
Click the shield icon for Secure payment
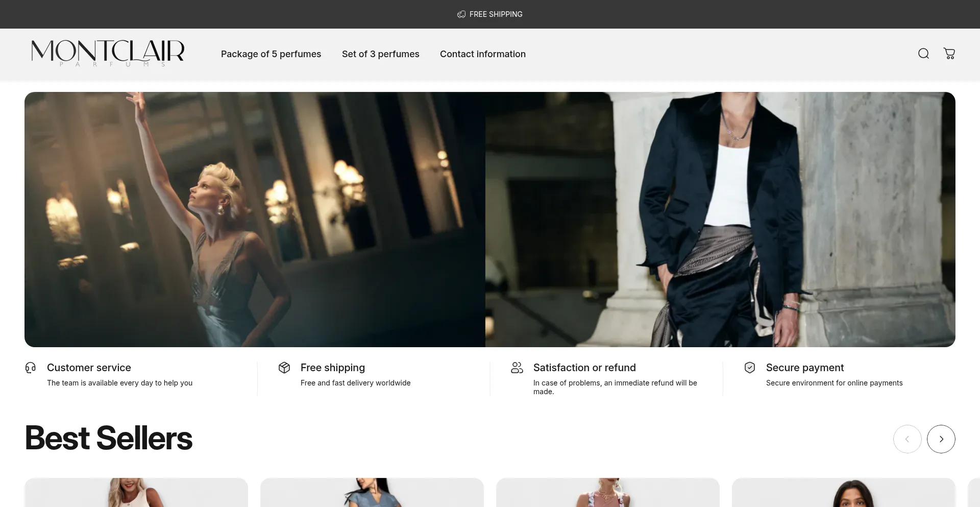coord(750,368)
